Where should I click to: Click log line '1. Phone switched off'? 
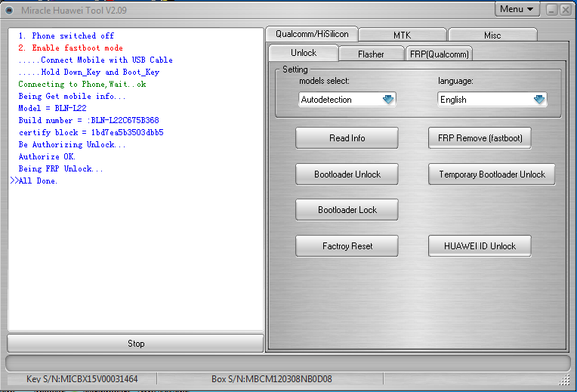[x=66, y=35]
